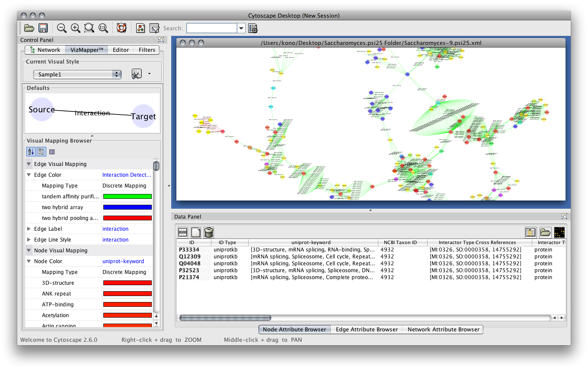The width and height of the screenshot is (588, 369).
Task: Zoom out using the minus magnifier icon
Action: pos(62,29)
